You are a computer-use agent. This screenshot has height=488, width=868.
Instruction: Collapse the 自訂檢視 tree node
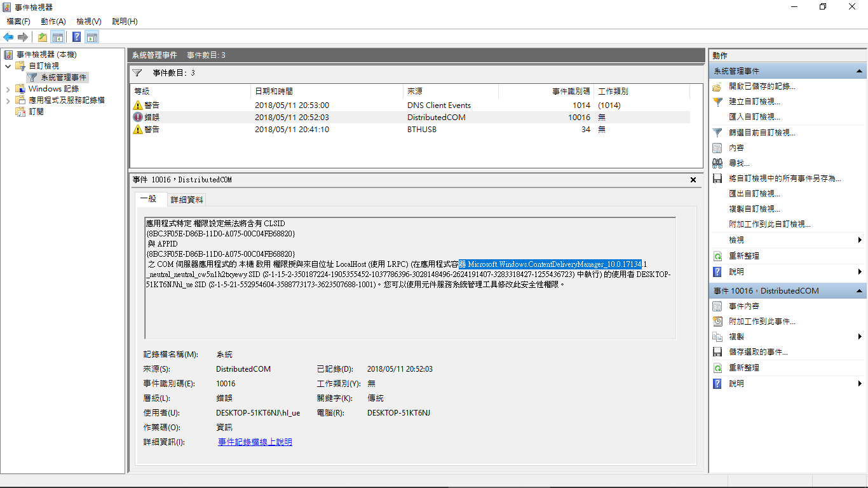tap(8, 66)
